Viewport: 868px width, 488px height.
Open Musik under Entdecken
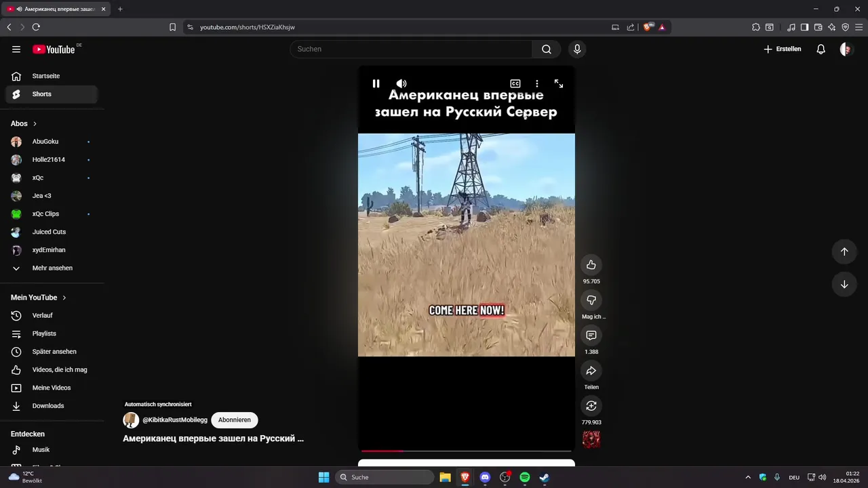pyautogui.click(x=52, y=450)
